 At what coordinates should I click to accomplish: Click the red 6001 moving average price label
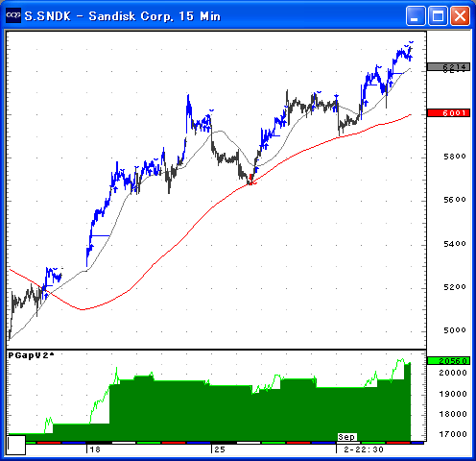[448, 112]
